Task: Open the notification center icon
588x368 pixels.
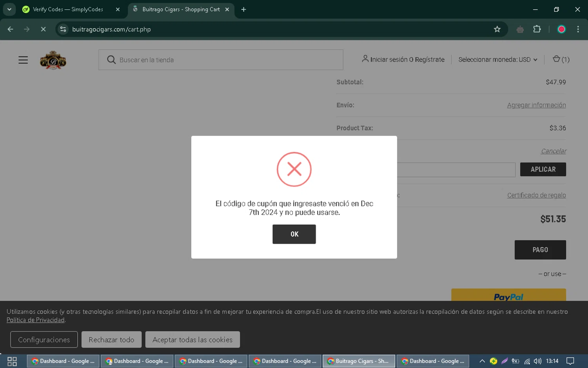Action: (x=570, y=361)
